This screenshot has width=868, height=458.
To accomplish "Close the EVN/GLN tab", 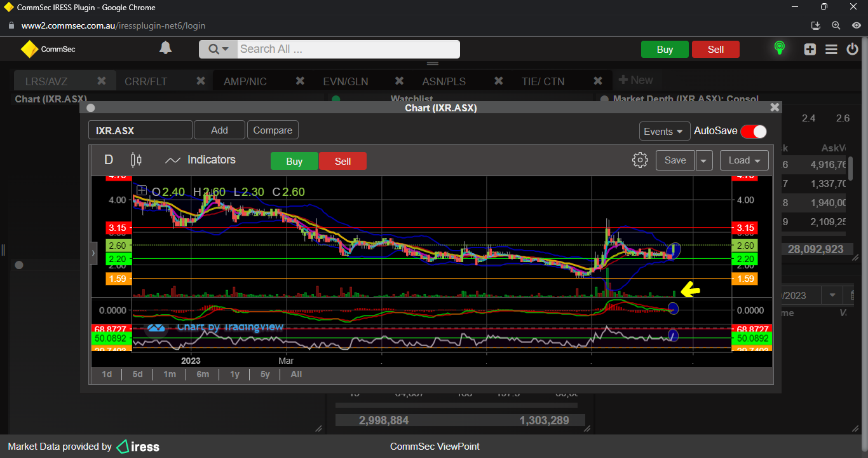I will 400,81.
